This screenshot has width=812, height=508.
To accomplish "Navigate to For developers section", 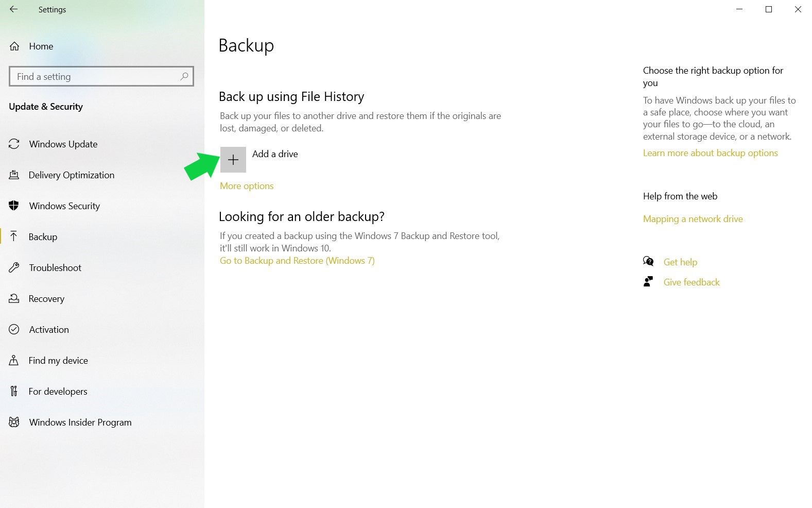I will (58, 392).
